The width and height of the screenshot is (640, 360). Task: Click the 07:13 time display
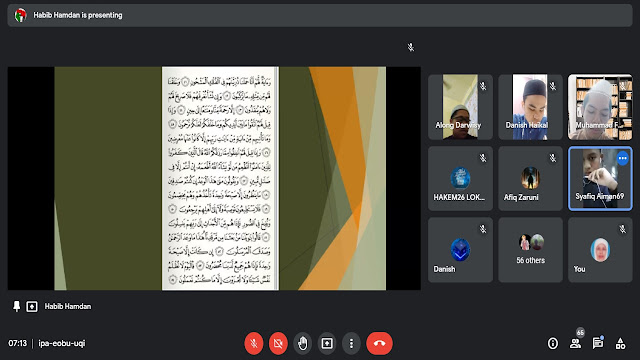(x=18, y=343)
